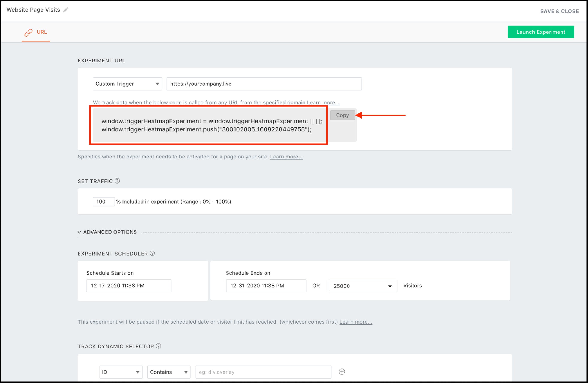This screenshot has width=588, height=383.
Task: Click the Schedule Ends on date field
Action: click(x=266, y=286)
